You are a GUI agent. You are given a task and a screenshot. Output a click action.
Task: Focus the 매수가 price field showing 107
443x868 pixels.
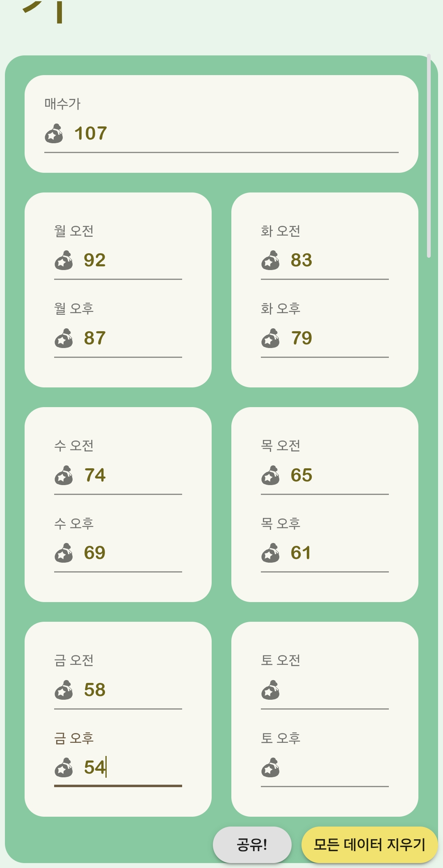234,134
